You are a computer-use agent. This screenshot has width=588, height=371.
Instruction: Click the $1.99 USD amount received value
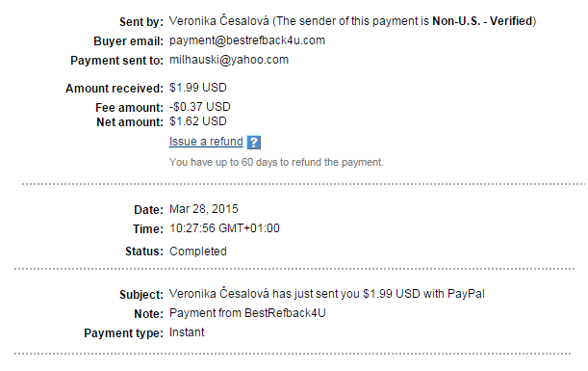coord(198,88)
